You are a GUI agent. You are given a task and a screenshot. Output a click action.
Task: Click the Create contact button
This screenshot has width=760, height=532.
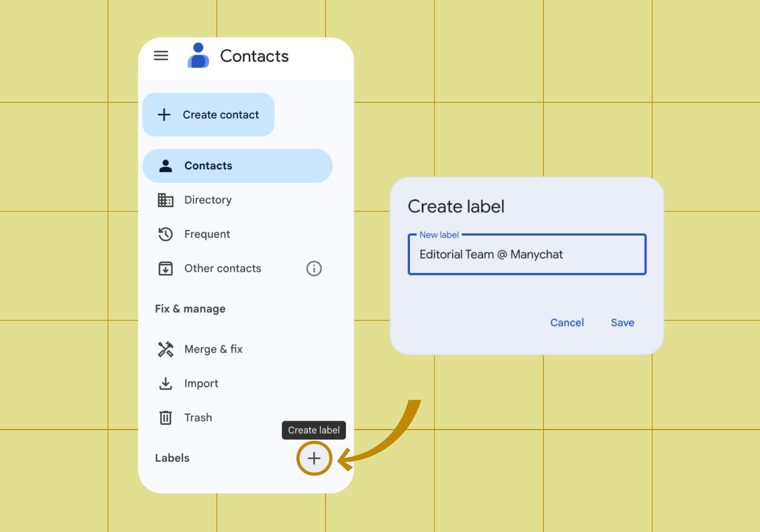[x=208, y=115]
